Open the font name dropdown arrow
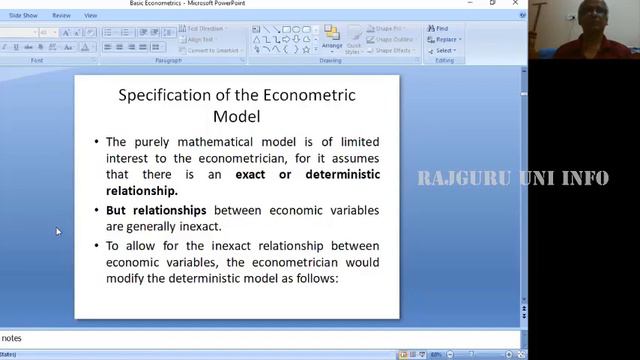The width and height of the screenshot is (640, 360). click(36, 33)
